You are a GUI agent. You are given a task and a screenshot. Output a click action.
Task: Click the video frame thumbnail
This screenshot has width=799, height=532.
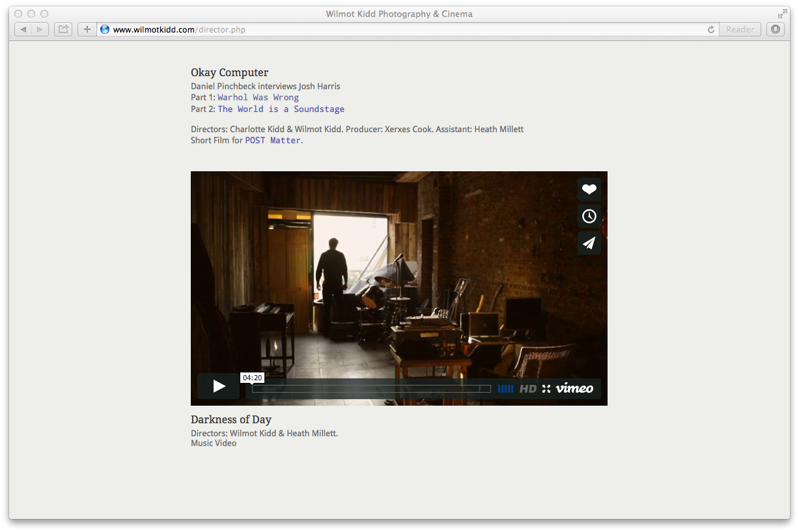point(399,288)
